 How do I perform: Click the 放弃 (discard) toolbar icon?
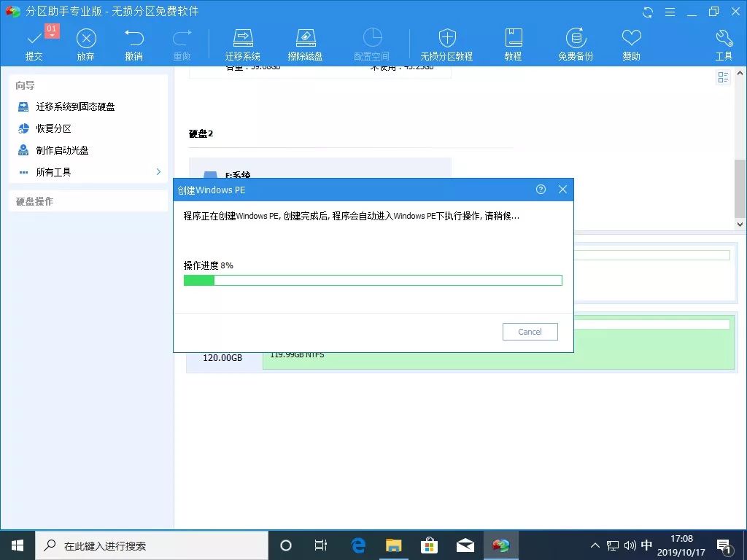coord(86,45)
